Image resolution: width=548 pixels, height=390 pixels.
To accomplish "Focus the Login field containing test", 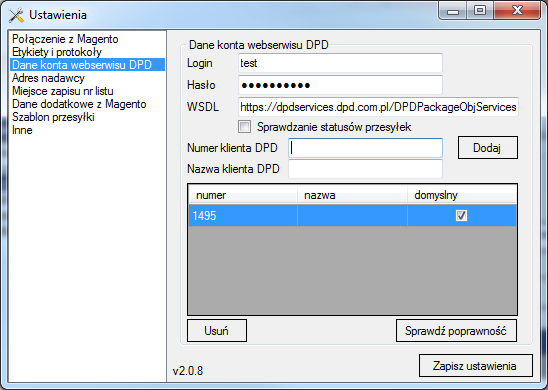I will (x=340, y=63).
